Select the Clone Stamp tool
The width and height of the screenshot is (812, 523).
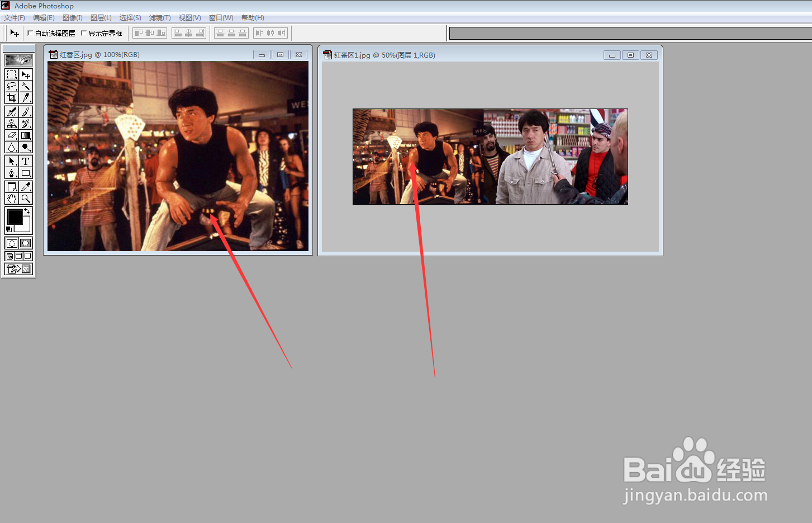tap(12, 124)
